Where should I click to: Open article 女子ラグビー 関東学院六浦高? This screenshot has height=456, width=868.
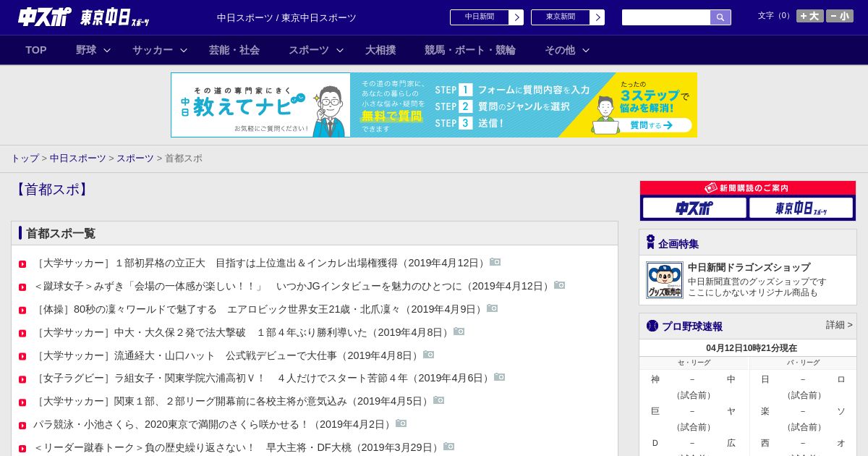pos(263,378)
